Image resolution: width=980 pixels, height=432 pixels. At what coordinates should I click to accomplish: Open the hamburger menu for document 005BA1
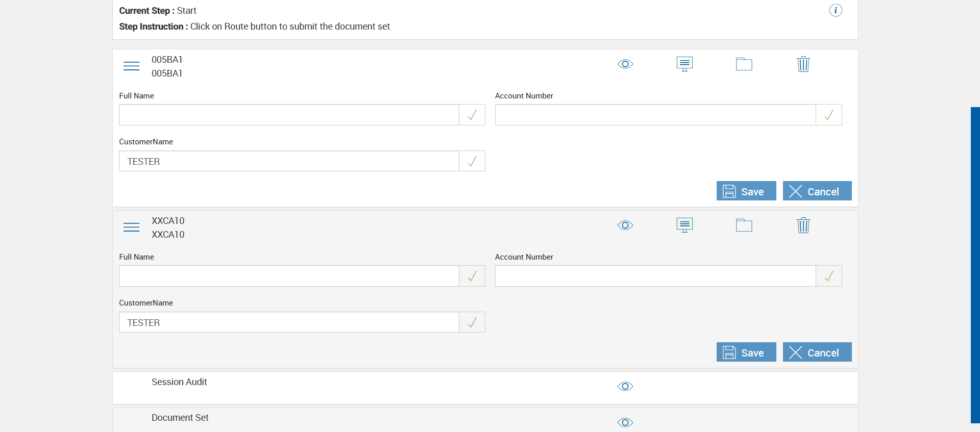click(x=131, y=66)
